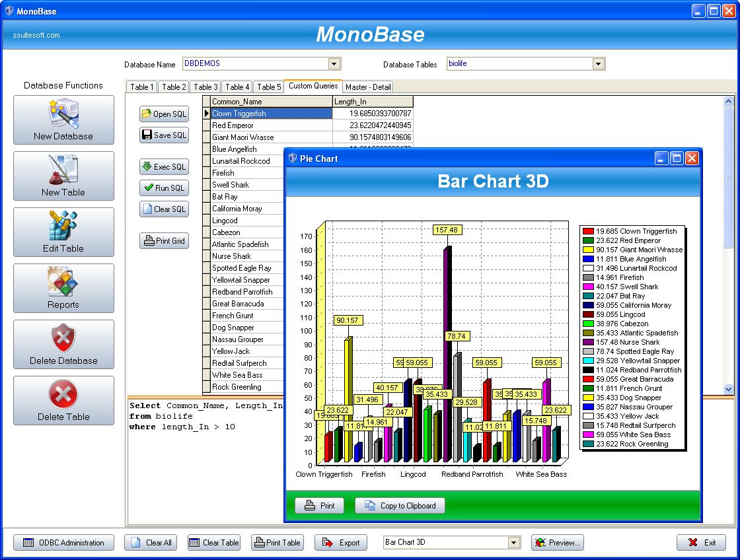Run the SQL query
Image resolution: width=740 pixels, height=560 pixels.
164,188
